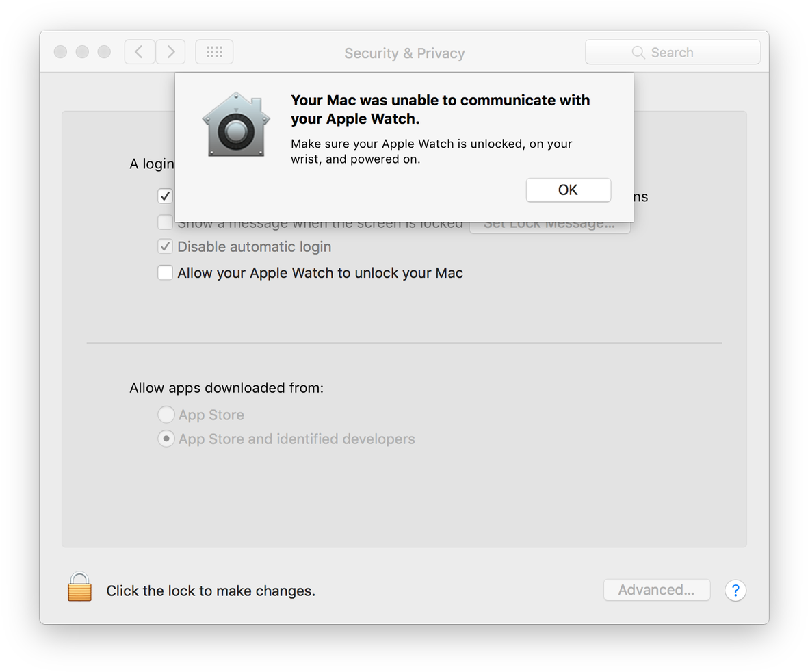
Task: Enable Allow your Apple Watch to unlock your Mac
Action: point(165,272)
